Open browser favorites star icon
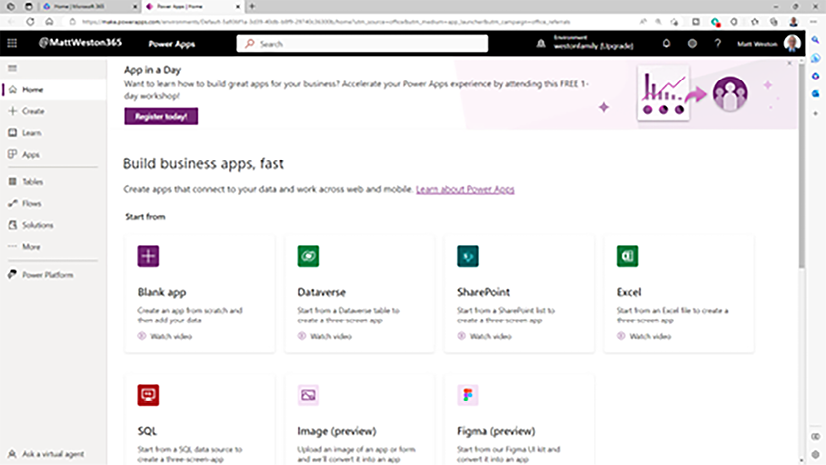This screenshot has height=465, width=826. point(754,22)
